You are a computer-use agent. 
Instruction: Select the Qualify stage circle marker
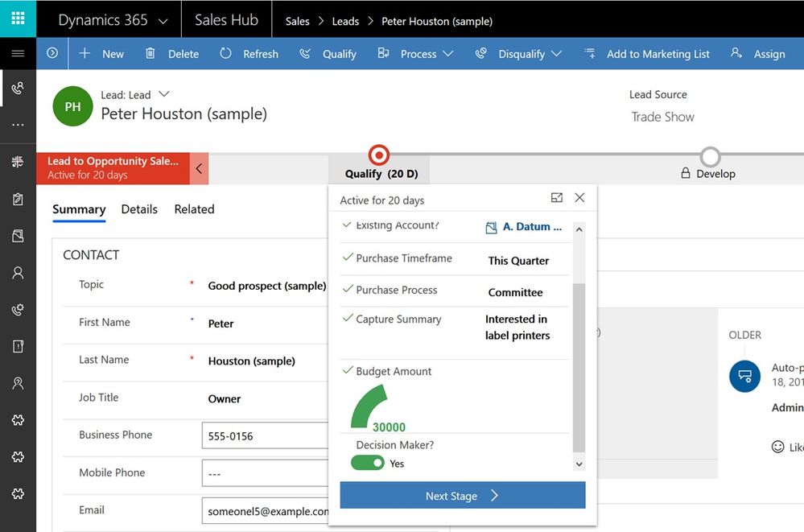(x=379, y=156)
